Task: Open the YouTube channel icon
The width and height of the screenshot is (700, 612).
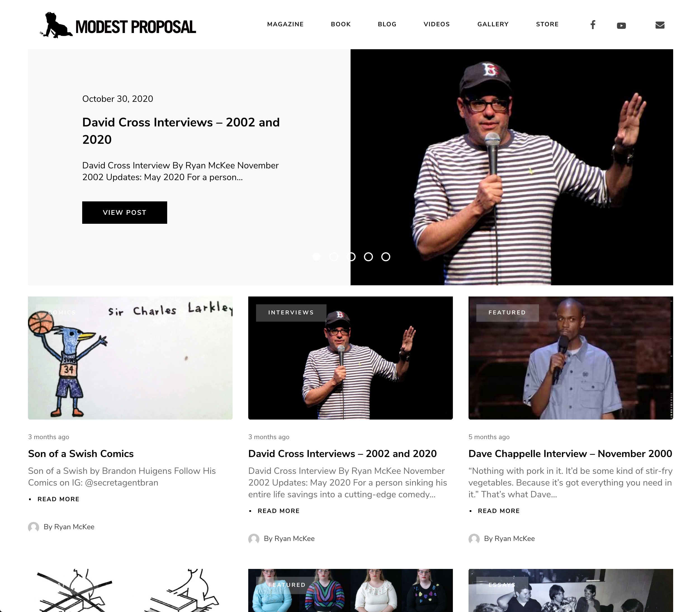Action: click(x=621, y=25)
